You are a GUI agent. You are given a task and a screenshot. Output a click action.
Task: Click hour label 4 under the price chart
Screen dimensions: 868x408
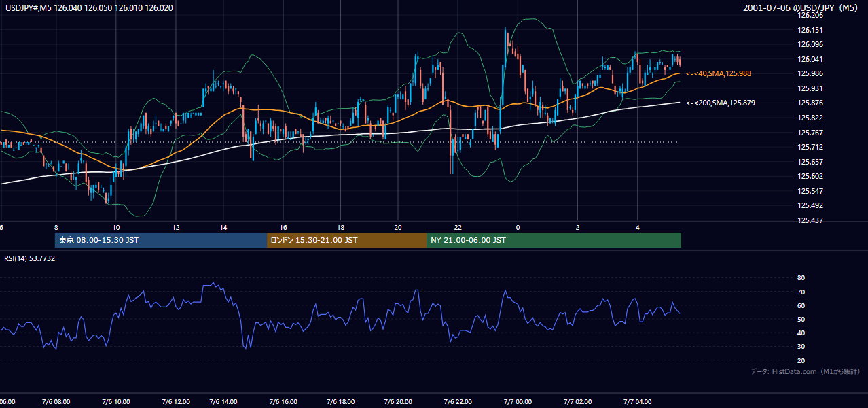[x=637, y=227]
